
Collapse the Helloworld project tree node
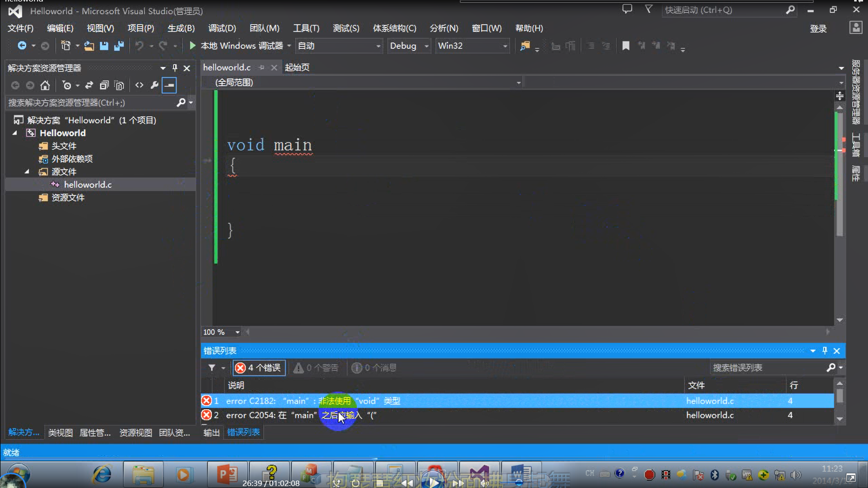[15, 133]
